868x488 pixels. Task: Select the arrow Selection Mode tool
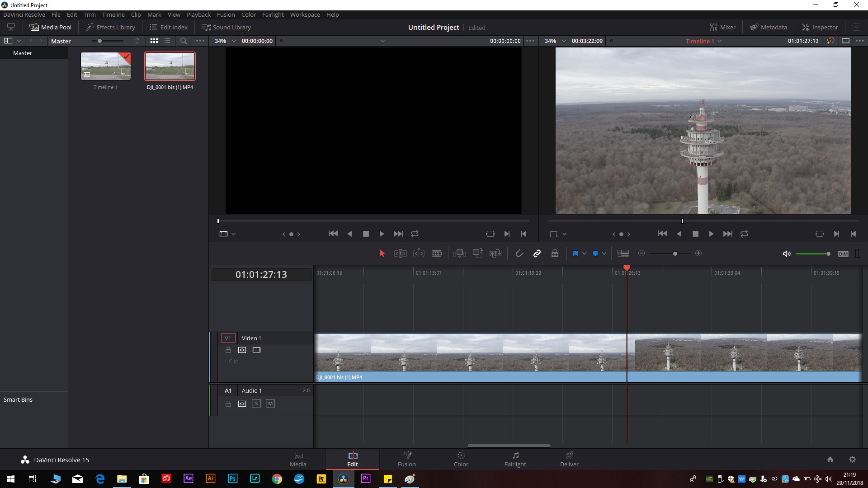coord(382,253)
